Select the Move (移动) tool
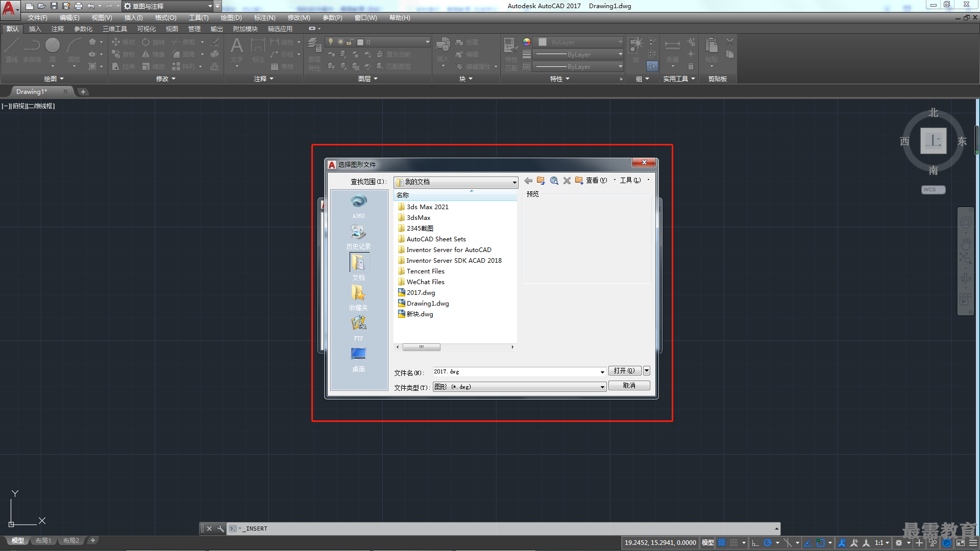The image size is (980, 551). click(123, 42)
